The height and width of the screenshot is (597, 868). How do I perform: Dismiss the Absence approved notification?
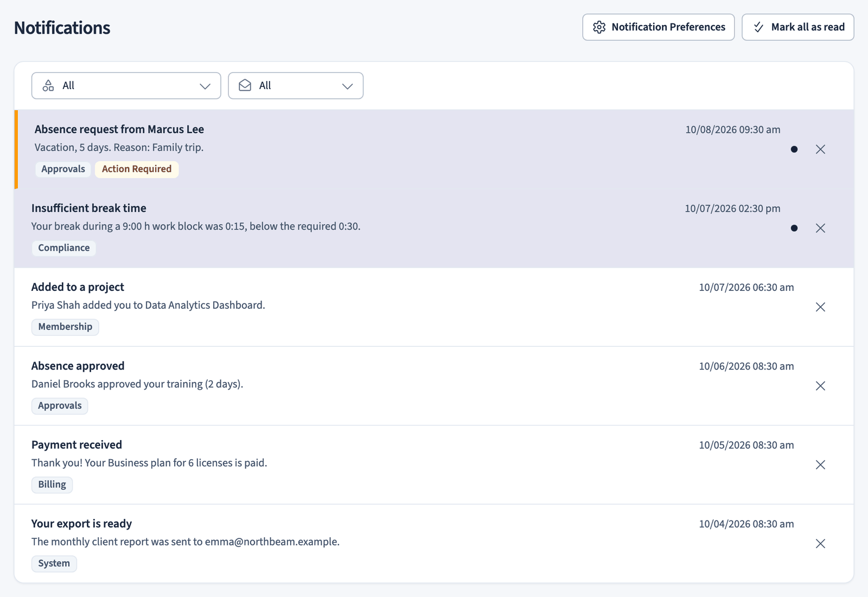[820, 386]
